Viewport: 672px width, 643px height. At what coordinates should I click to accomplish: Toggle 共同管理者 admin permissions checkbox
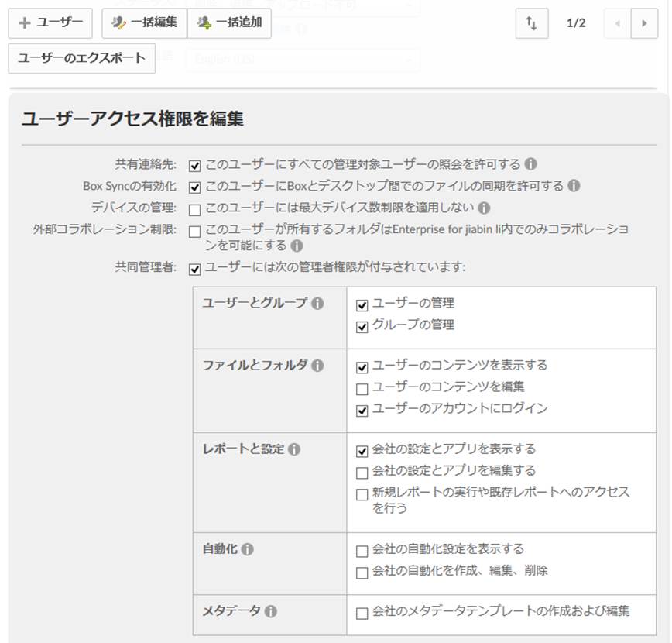click(194, 270)
